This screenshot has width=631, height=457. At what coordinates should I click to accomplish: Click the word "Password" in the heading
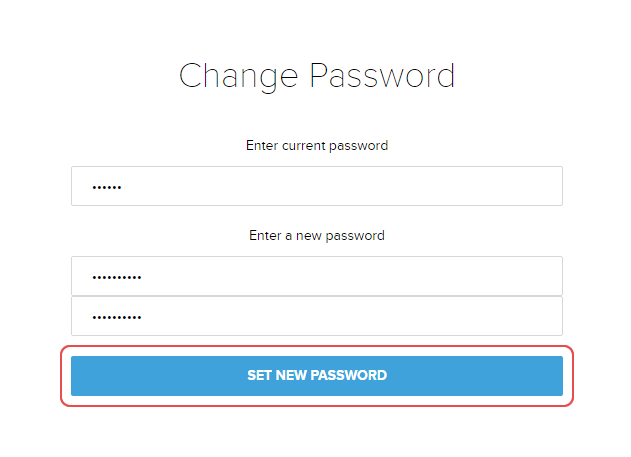pyautogui.click(x=382, y=76)
